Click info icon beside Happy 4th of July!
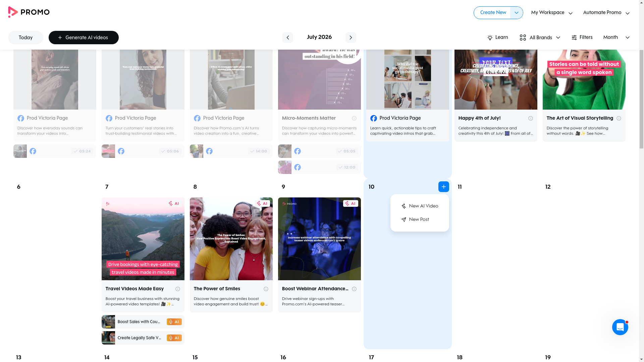The height and width of the screenshot is (362, 644). point(531,118)
